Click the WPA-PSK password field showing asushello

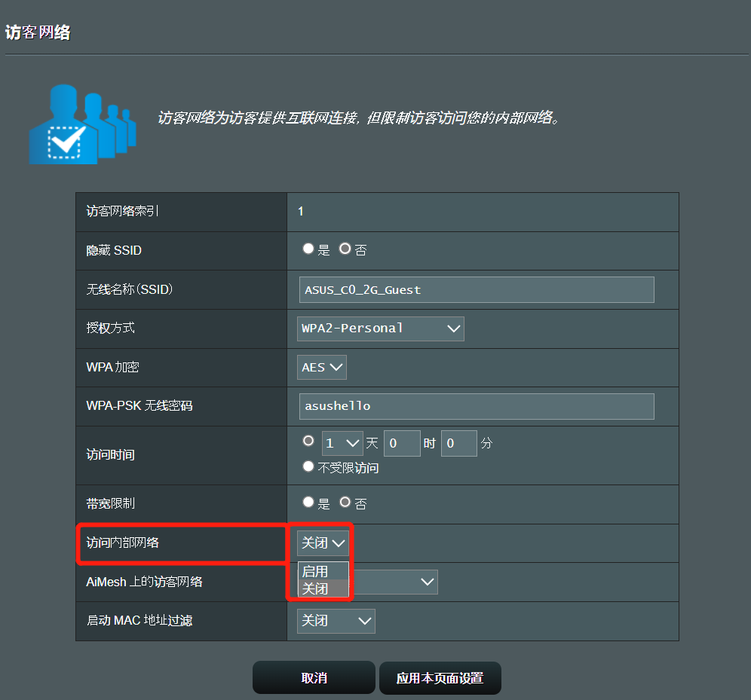click(476, 406)
